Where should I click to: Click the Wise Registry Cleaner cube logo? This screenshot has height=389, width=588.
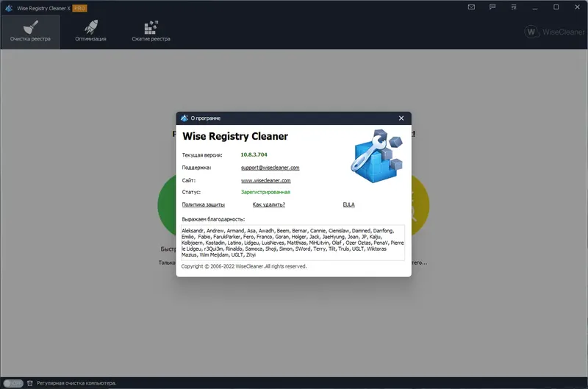[377, 156]
